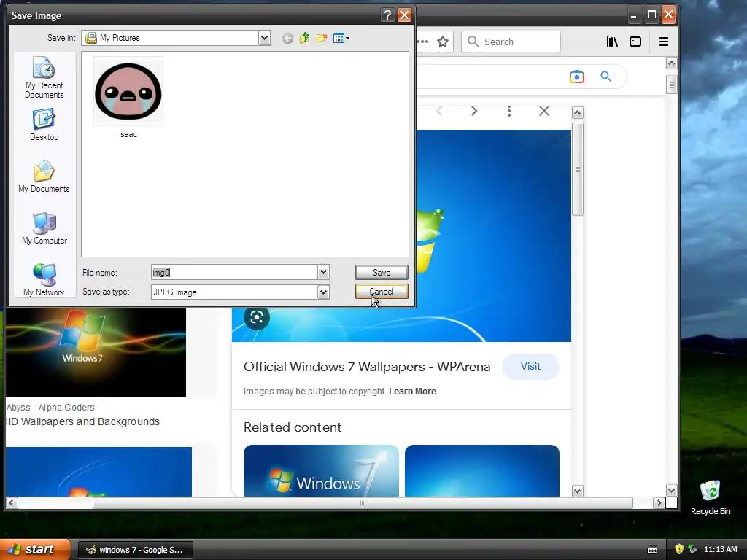Screen dimensions: 747x560
Task: Click the Google search magnifier button
Action: 605,76
